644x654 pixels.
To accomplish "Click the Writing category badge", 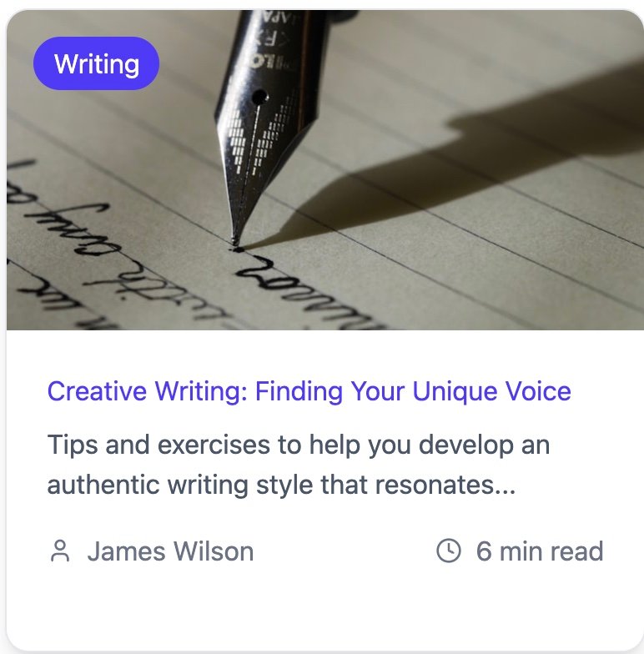I will (97, 63).
